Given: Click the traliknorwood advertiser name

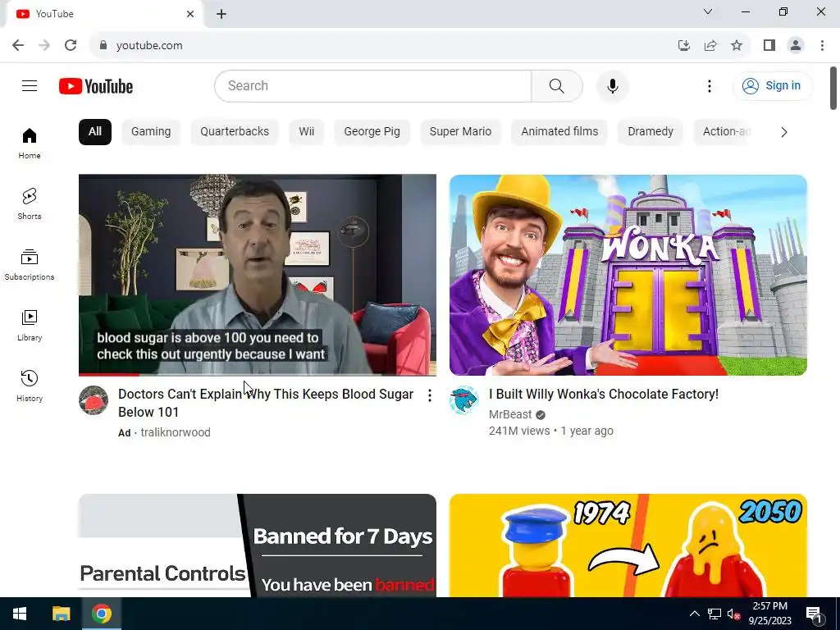Looking at the screenshot, I should [x=176, y=432].
